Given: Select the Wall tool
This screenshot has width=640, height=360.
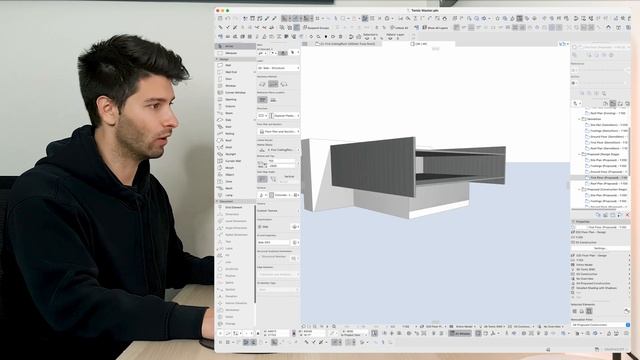Looking at the screenshot, I should click(x=235, y=65).
